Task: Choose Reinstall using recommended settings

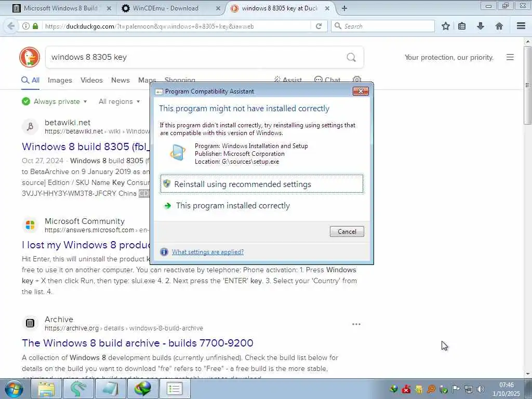Action: coord(262,184)
